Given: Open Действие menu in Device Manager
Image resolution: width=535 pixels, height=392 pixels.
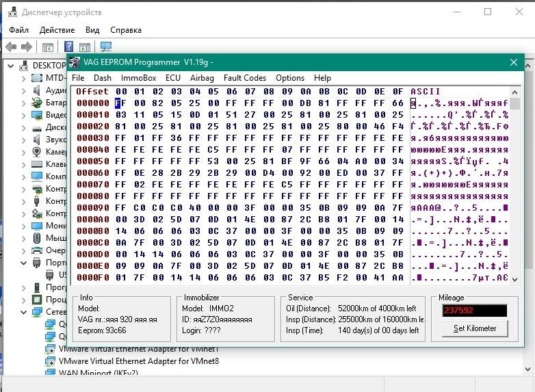Looking at the screenshot, I should pos(57,30).
